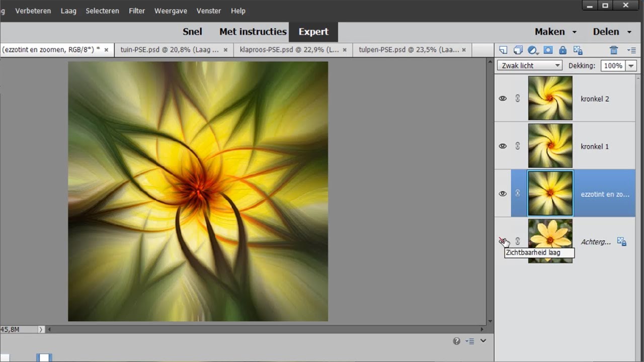Expand the Maken dropdown menu
This screenshot has width=644, height=362.
(x=555, y=31)
